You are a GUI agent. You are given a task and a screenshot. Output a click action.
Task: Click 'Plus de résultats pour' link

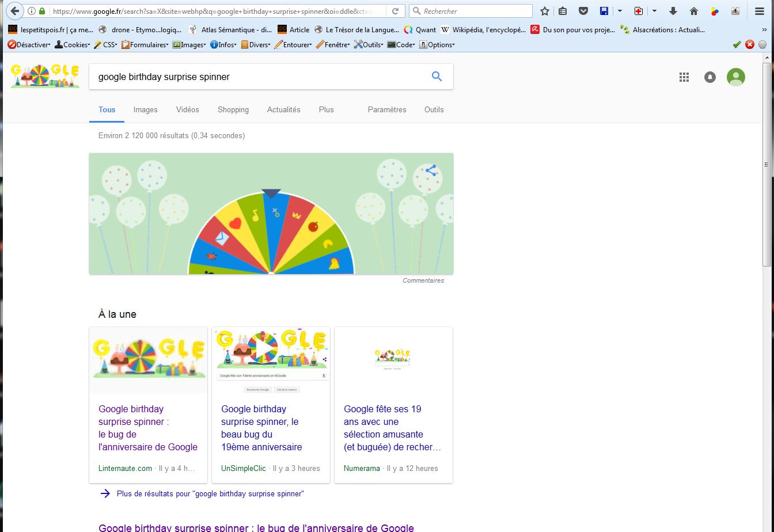coord(210,493)
